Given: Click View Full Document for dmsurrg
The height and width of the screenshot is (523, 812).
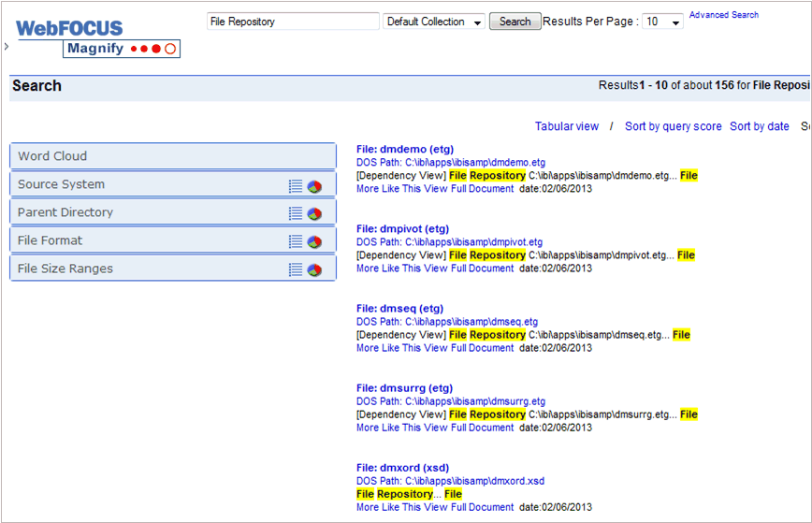Looking at the screenshot, I should tap(469, 428).
